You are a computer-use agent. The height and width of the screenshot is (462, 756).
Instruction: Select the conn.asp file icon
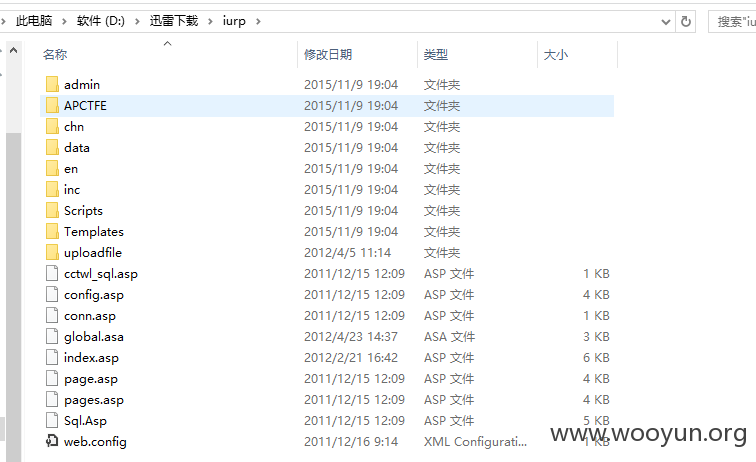52,315
